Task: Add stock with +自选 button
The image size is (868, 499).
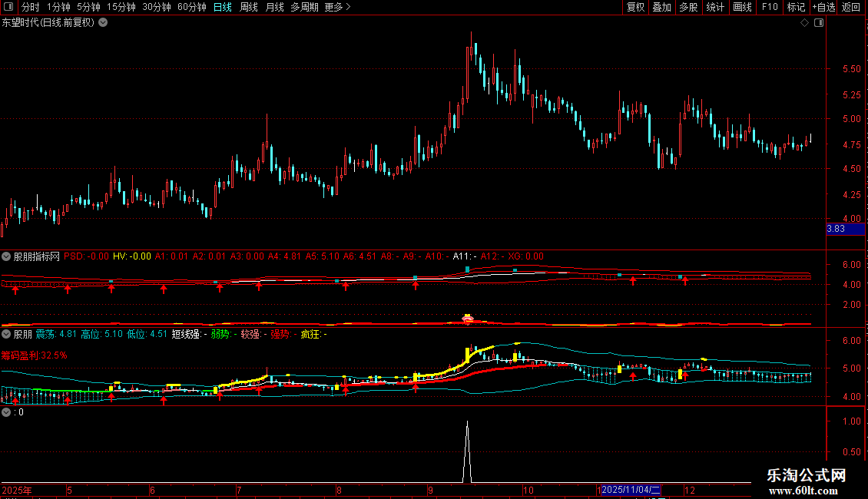Action: pos(823,7)
